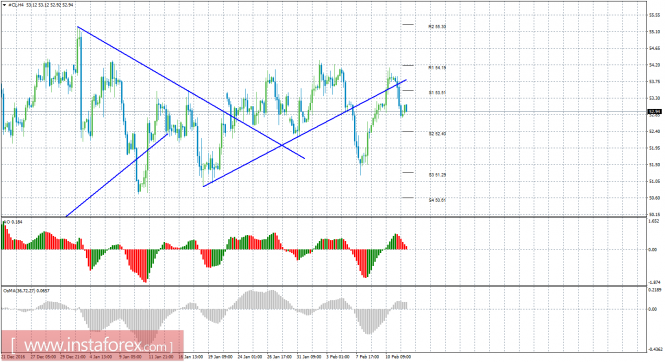Select the R2 pivot level label

(437, 26)
